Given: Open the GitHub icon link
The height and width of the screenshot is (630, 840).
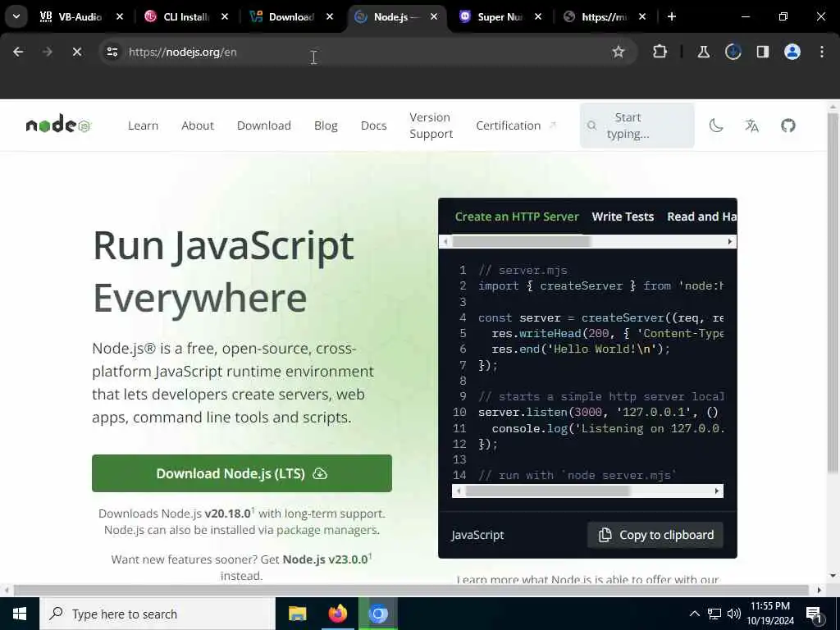Looking at the screenshot, I should click(x=788, y=126).
